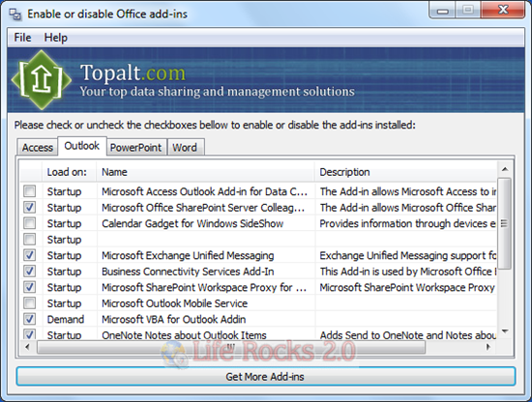
Task: Toggle checkbox of the unnamed Startup row
Action: coord(30,239)
